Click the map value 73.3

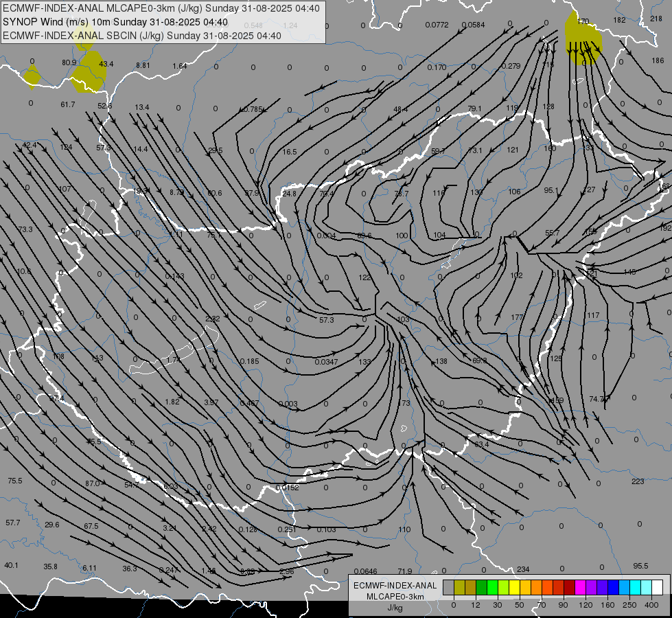click(x=25, y=229)
